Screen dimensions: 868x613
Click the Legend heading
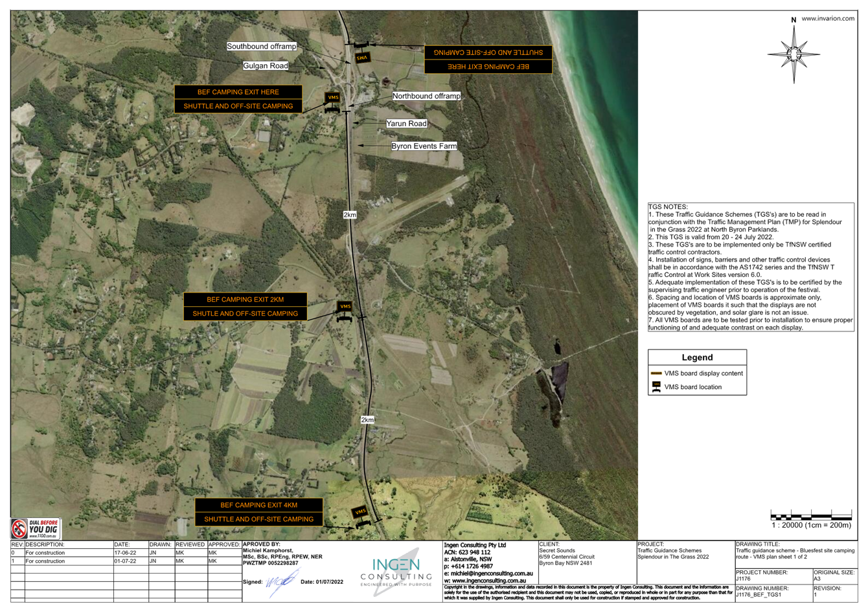(697, 357)
